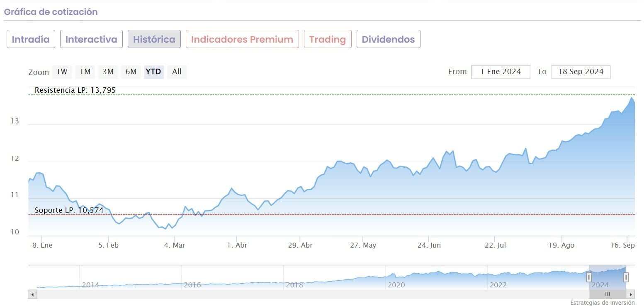Select the 3M zoom range
This screenshot has height=306, width=644.
tap(108, 72)
